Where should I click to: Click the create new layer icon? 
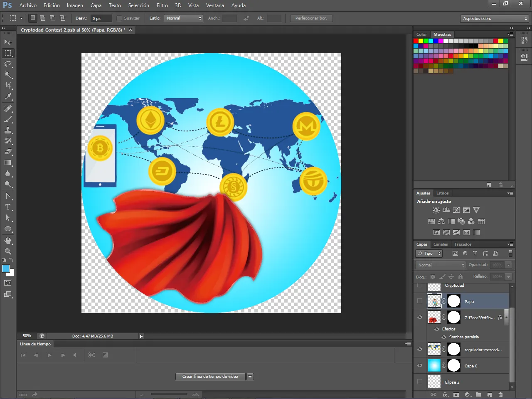tap(489, 394)
